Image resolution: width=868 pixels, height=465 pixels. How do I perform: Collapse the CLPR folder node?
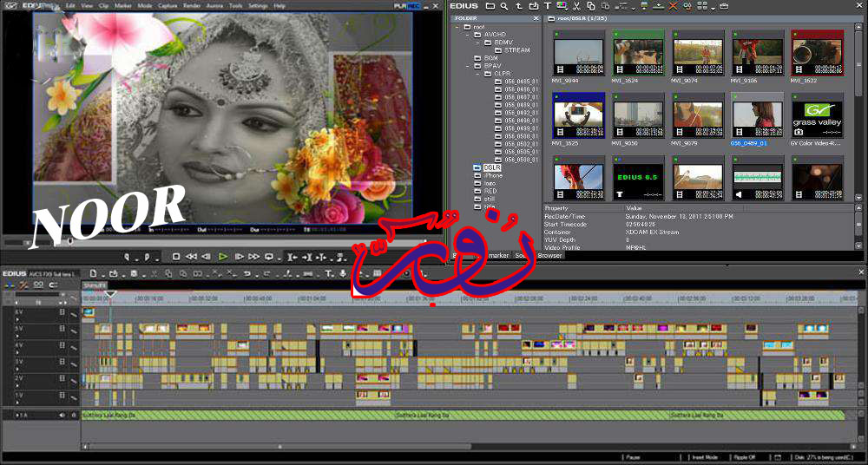[478, 73]
